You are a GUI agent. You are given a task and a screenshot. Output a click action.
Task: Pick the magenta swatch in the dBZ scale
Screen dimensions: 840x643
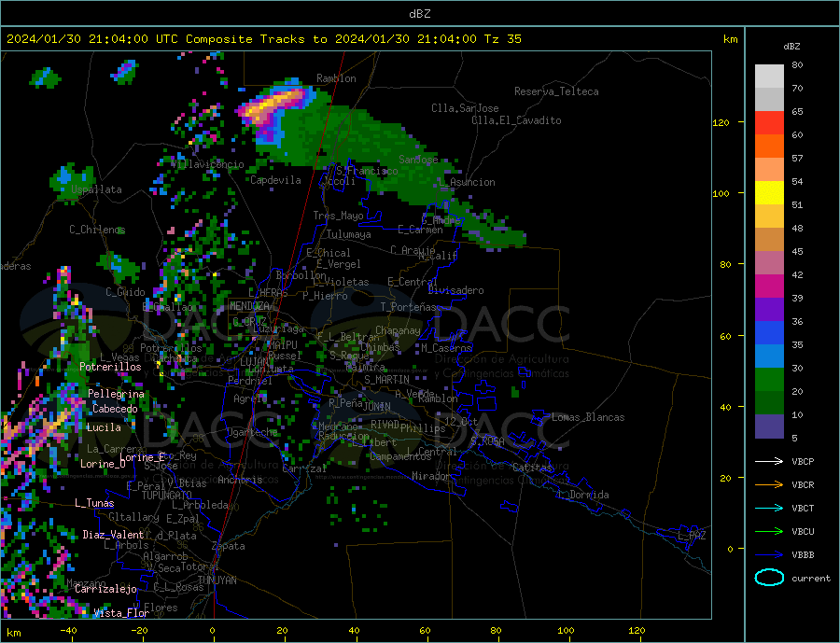click(769, 287)
